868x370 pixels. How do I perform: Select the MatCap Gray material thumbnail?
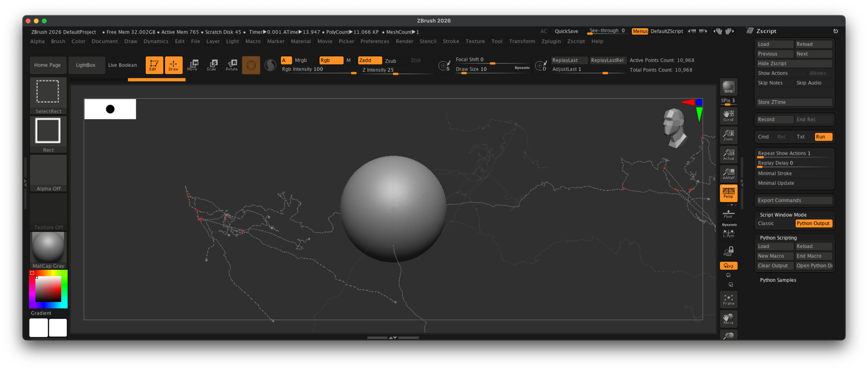pyautogui.click(x=48, y=248)
